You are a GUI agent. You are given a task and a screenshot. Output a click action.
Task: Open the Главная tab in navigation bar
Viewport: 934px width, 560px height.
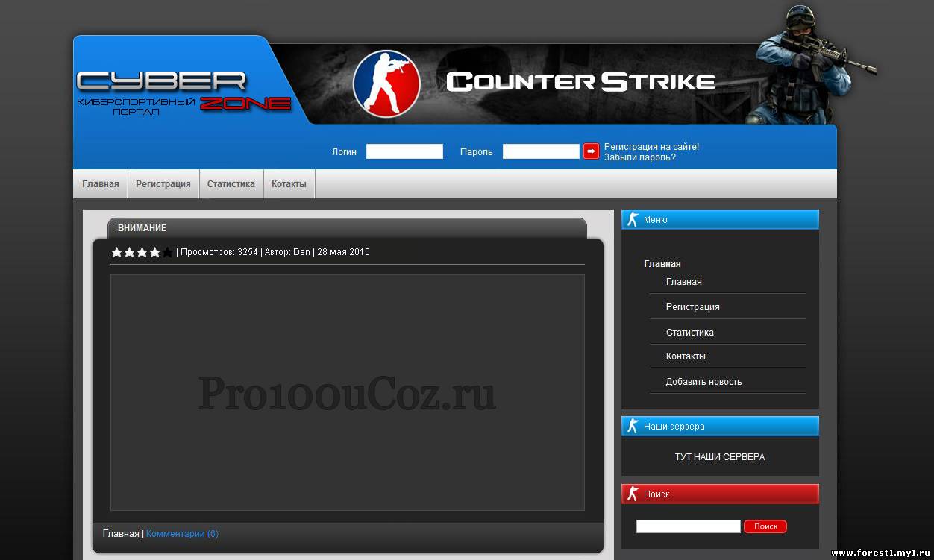coord(101,184)
